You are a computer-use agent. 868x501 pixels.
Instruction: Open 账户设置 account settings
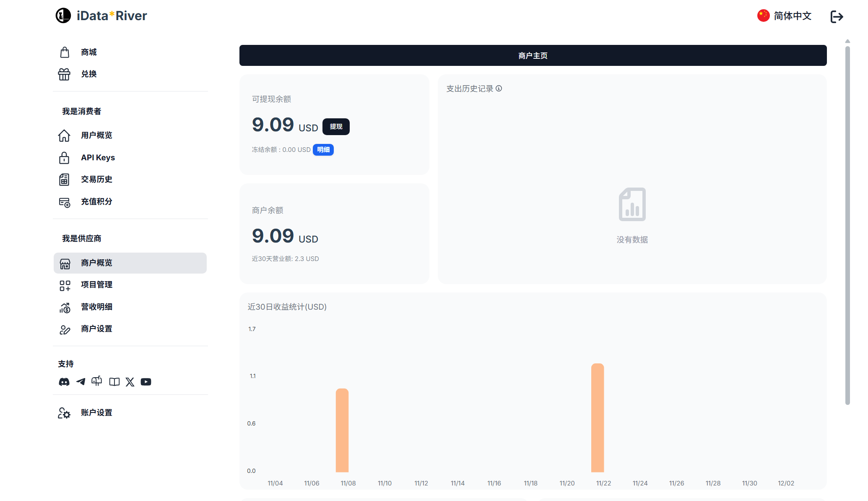click(96, 412)
